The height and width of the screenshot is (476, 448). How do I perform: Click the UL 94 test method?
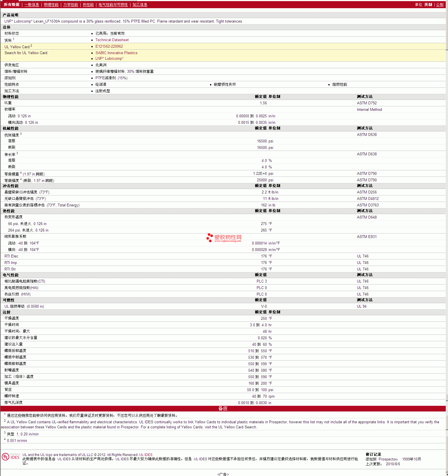coord(361,307)
